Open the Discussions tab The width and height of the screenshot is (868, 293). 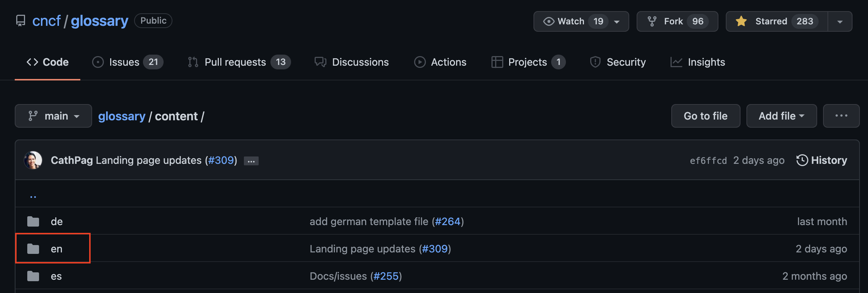(360, 62)
